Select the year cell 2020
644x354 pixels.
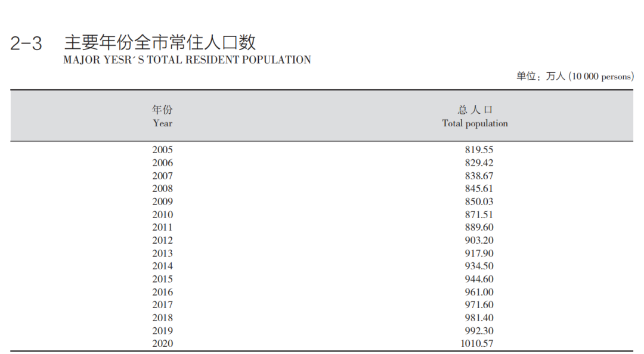[x=163, y=344]
